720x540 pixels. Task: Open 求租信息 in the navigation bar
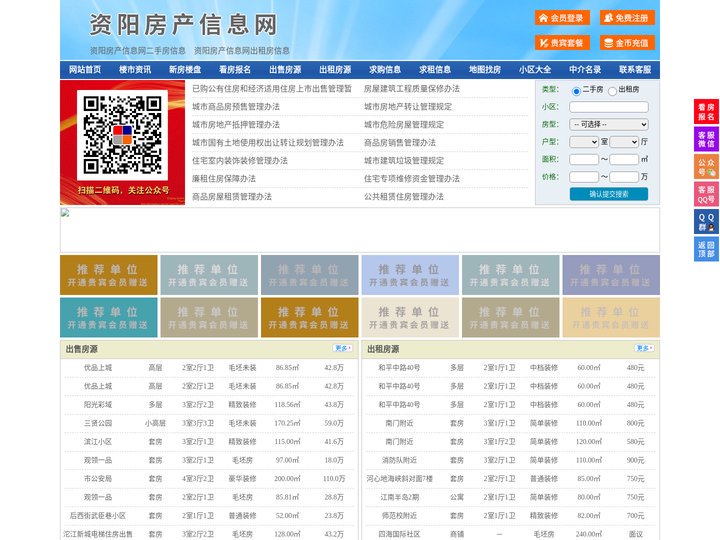[x=435, y=70]
